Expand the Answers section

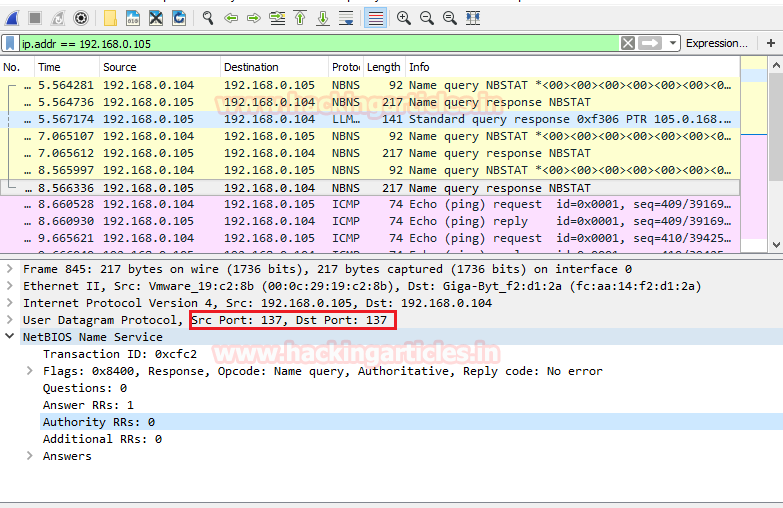point(29,456)
